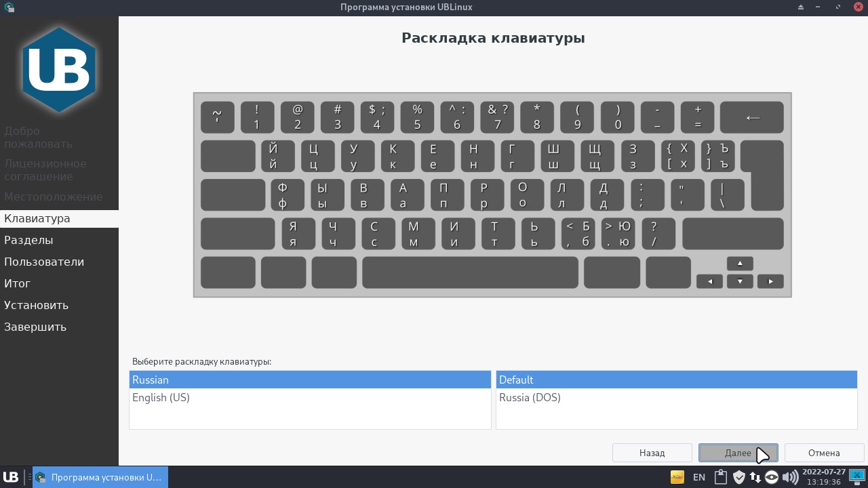The image size is (868, 488).
Task: Continue with the Далее button
Action: coord(738,453)
